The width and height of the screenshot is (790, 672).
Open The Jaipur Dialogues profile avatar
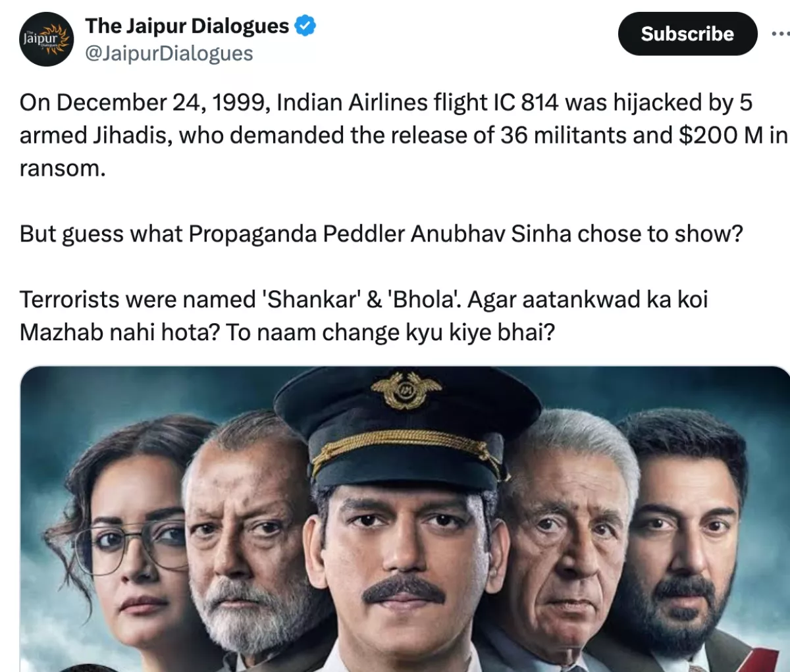[x=47, y=39]
